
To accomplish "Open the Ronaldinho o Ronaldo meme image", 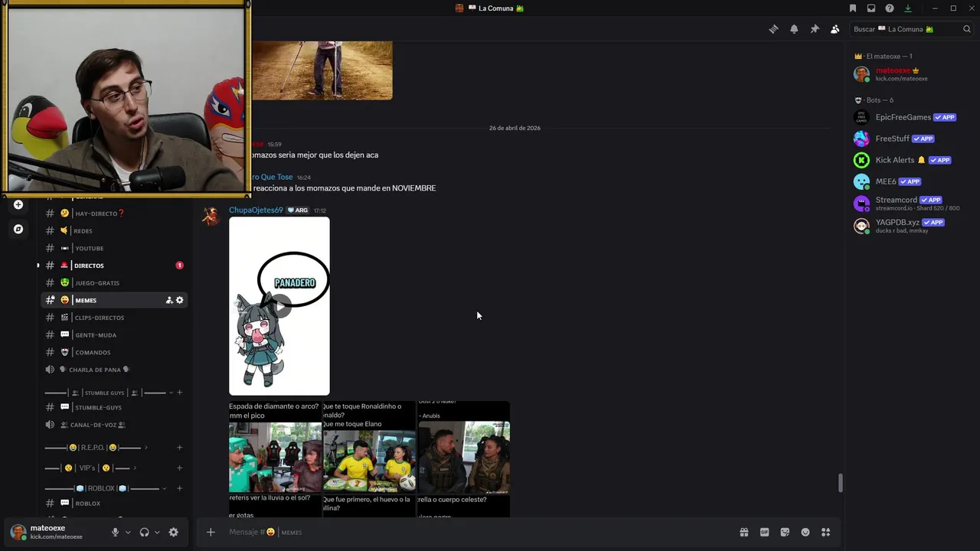I will click(369, 446).
